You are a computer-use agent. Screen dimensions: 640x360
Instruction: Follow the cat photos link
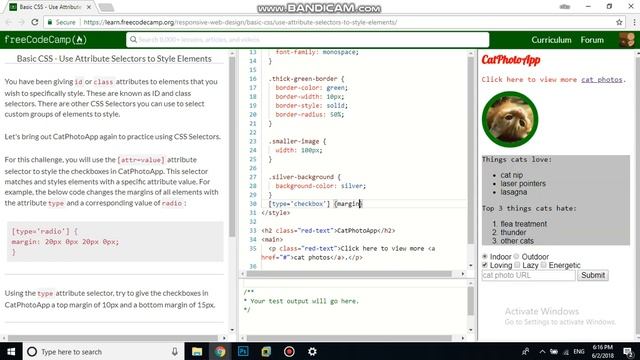602,79
